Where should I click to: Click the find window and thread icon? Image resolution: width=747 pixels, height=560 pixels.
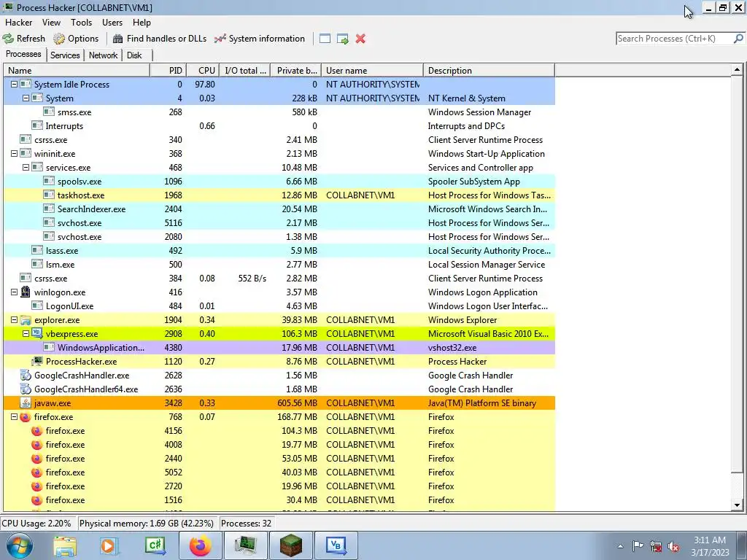tap(343, 39)
